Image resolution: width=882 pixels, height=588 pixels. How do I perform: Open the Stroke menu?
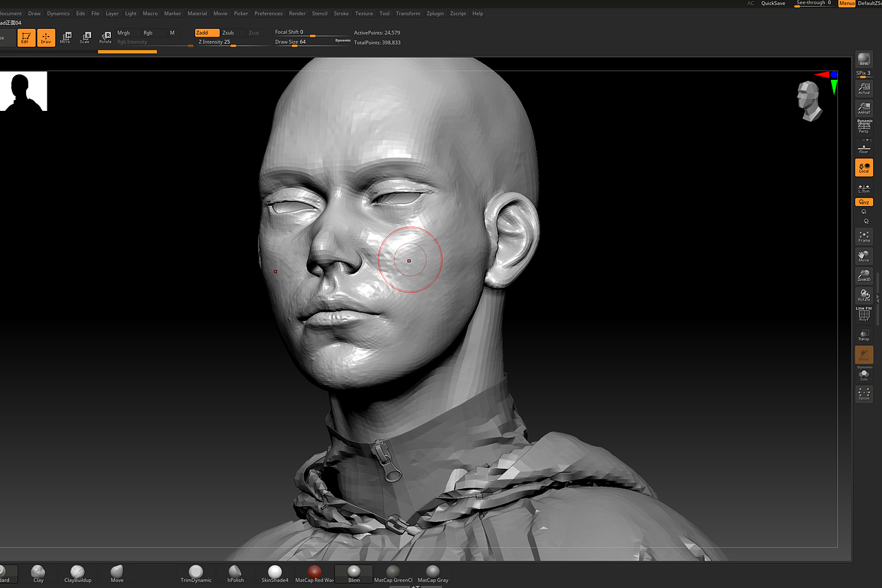click(341, 13)
